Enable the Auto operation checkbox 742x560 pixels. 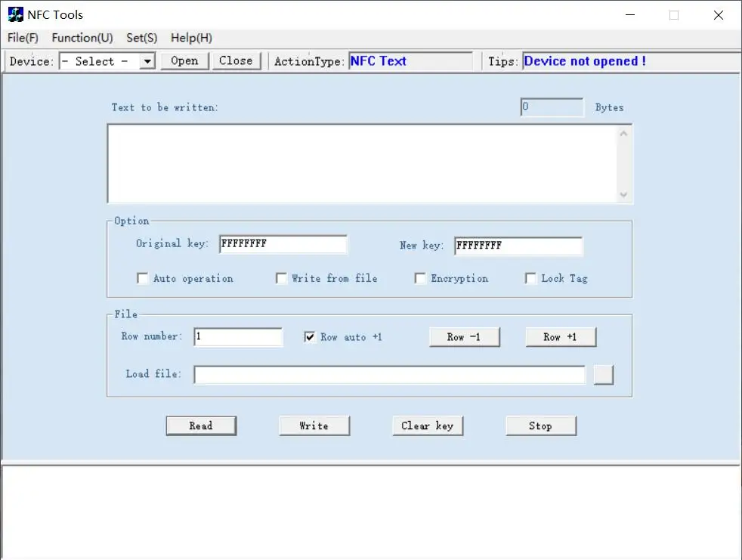point(143,278)
